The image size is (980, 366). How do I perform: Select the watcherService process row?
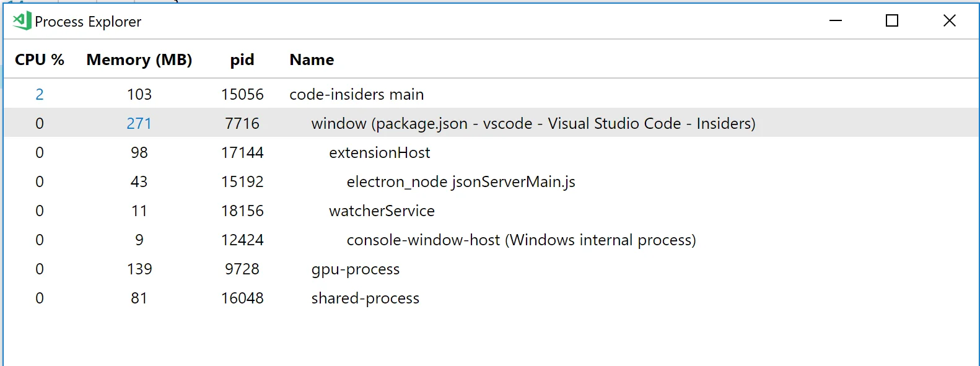491,211
